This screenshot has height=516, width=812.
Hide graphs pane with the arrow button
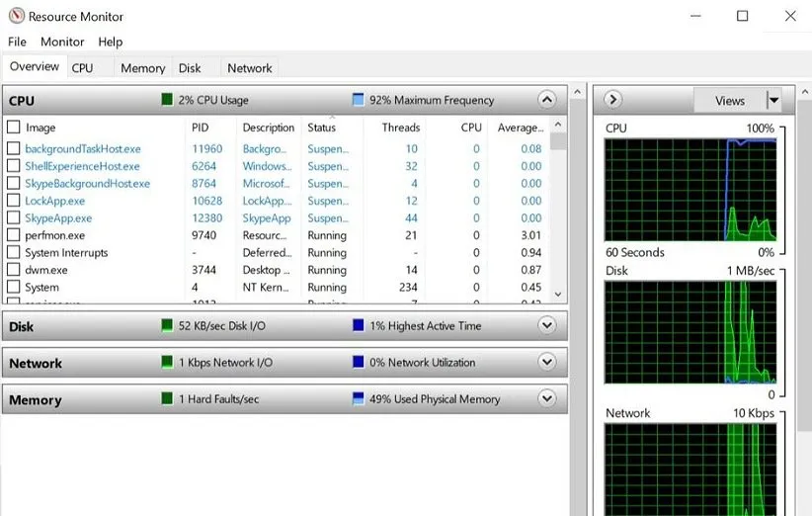click(x=612, y=100)
